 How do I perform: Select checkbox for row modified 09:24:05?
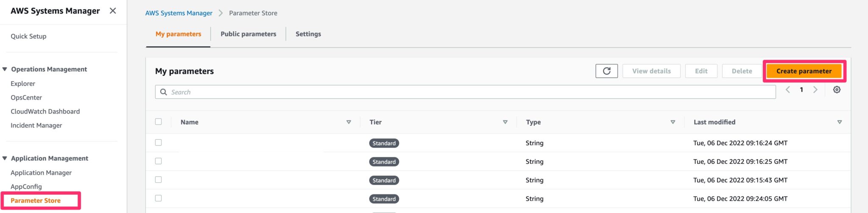(159, 198)
